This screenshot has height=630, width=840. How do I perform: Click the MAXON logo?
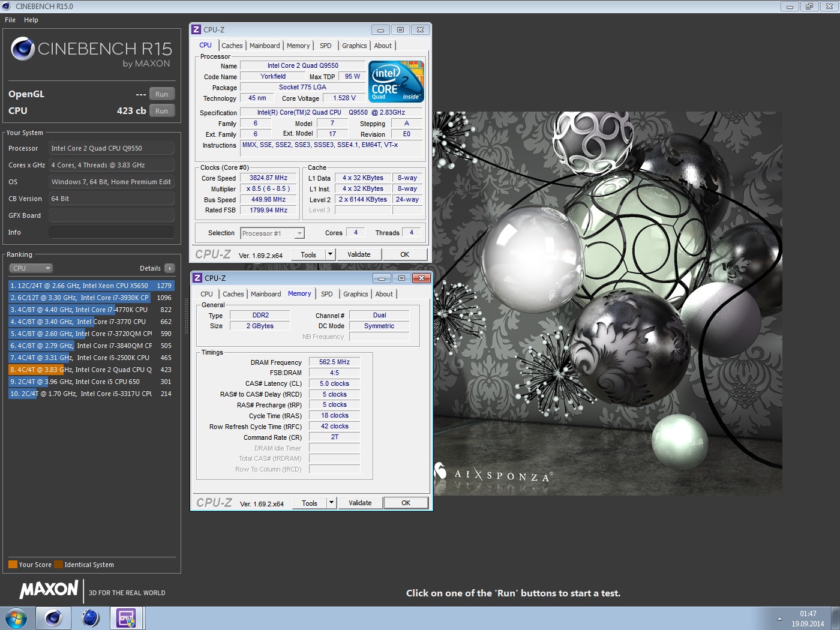pos(49,590)
